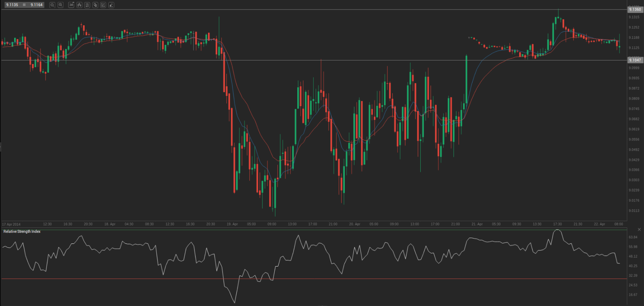Select the 9.1360 price level label
This screenshot has height=306, width=644.
[x=635, y=10]
